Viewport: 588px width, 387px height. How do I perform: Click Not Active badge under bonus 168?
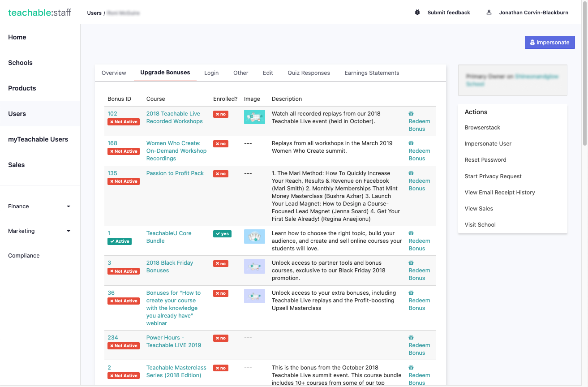click(124, 151)
